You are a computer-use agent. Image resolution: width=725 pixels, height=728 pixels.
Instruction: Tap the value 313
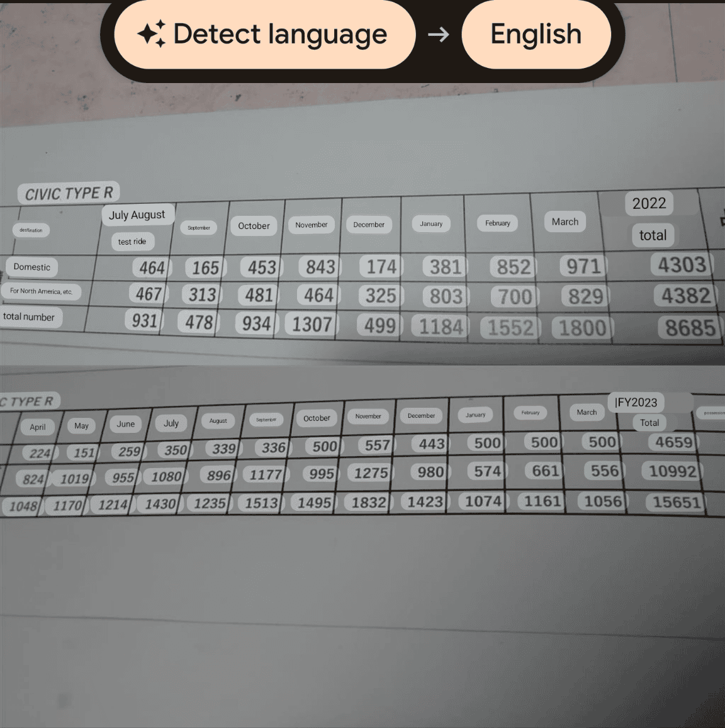click(x=203, y=294)
